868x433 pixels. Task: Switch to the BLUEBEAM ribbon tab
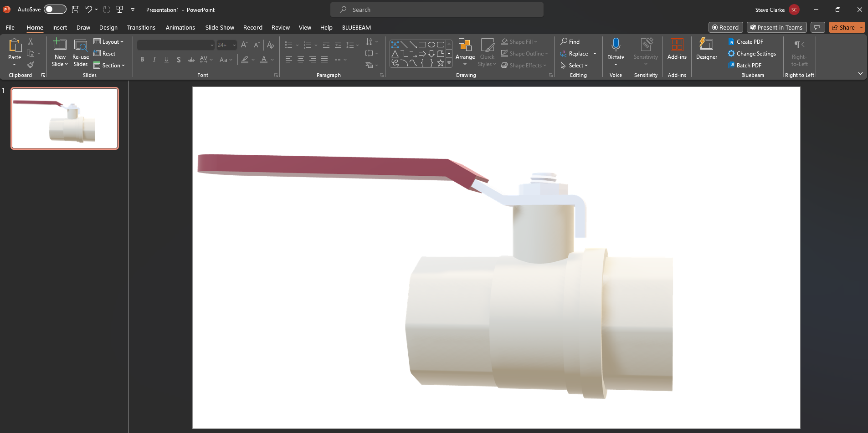[x=357, y=27]
